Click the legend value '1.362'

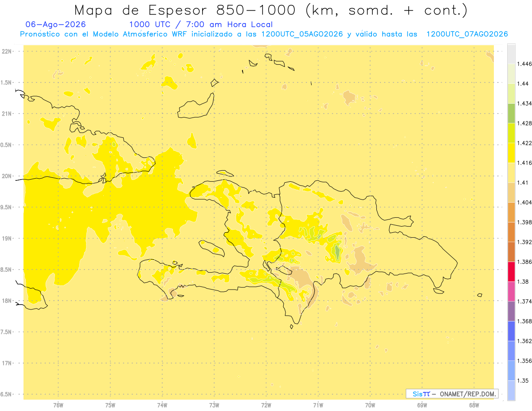(x=524, y=341)
